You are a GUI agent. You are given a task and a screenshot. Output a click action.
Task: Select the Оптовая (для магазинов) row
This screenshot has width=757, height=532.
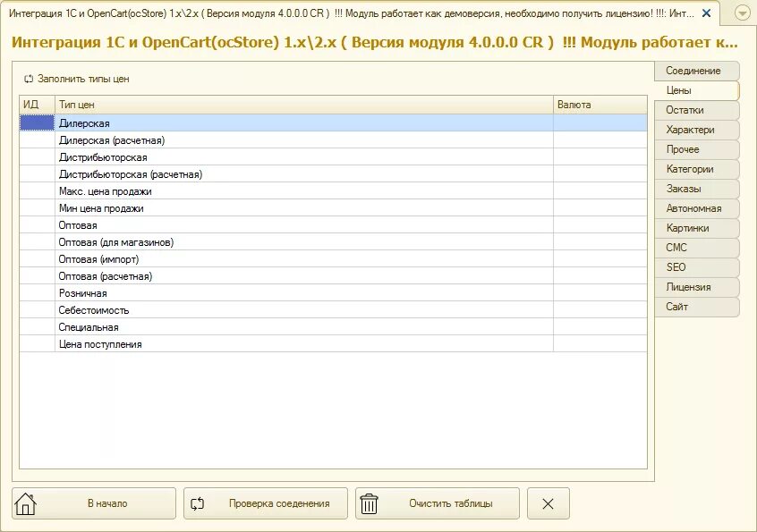coord(333,242)
